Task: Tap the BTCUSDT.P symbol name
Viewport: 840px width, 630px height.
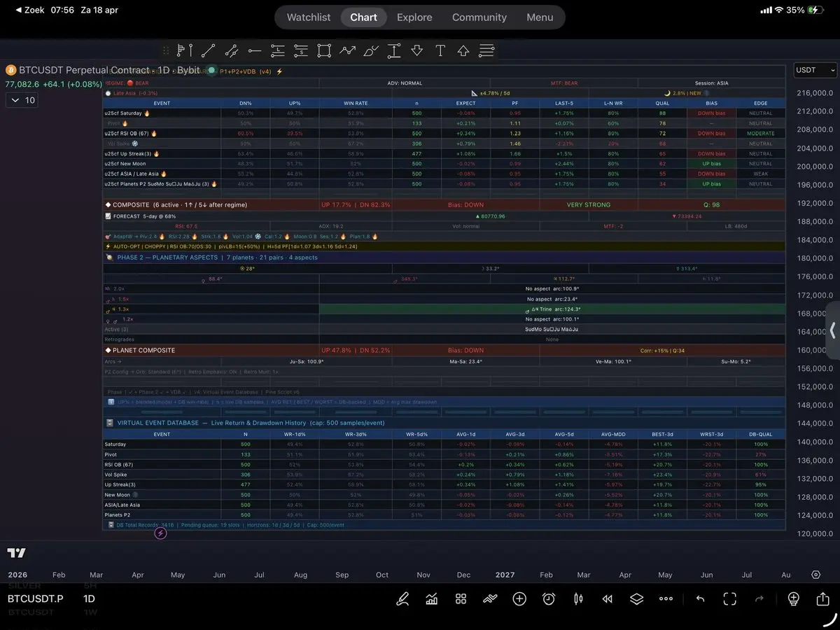Action: tap(35, 598)
